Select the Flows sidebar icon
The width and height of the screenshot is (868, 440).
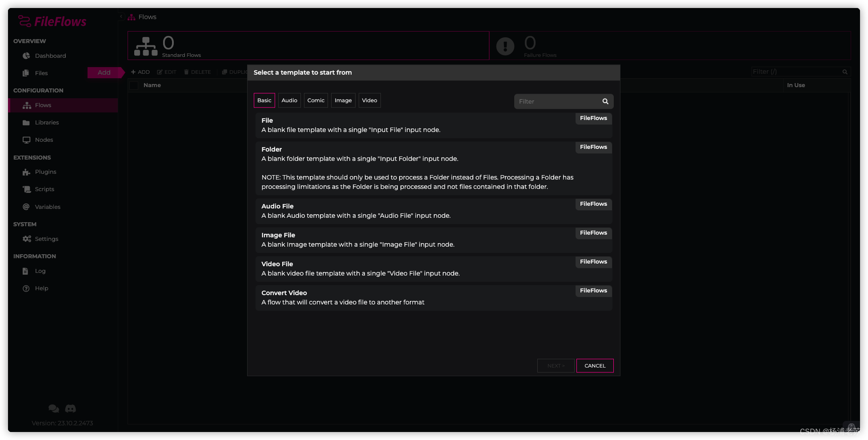point(27,105)
